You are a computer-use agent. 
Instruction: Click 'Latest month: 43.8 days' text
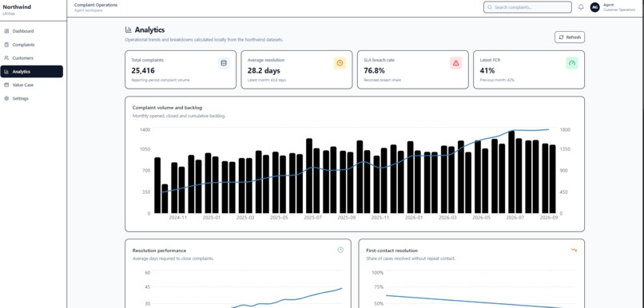point(267,80)
